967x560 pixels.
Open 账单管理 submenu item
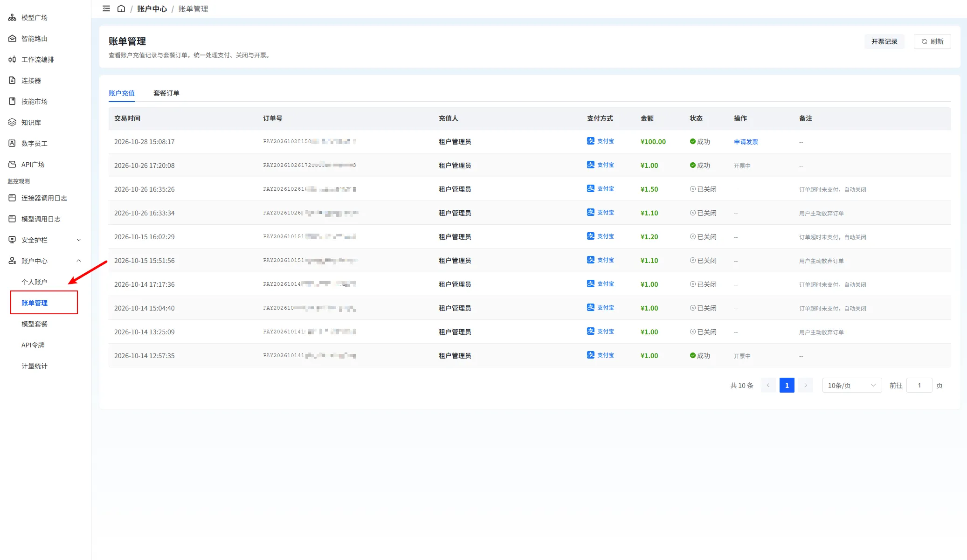click(x=35, y=303)
